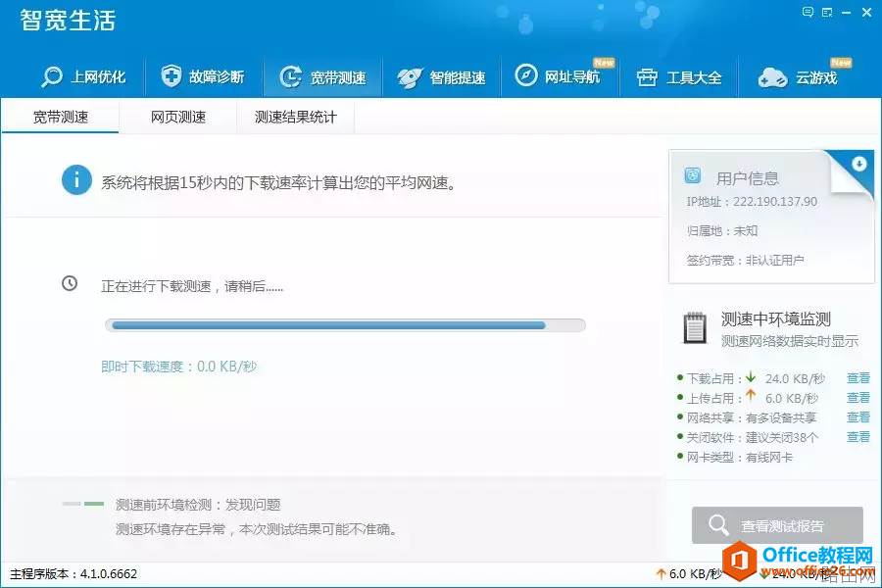Click 查看 link for 下载占用
Screen dimensions: 882x588
tap(858, 378)
